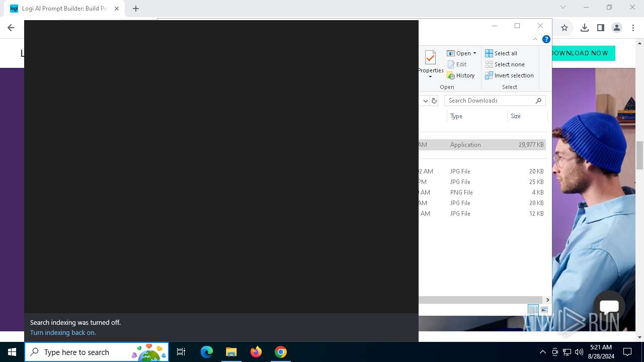The width and height of the screenshot is (644, 362).
Task: Switch to Chrome on the taskbar
Action: [x=281, y=352]
